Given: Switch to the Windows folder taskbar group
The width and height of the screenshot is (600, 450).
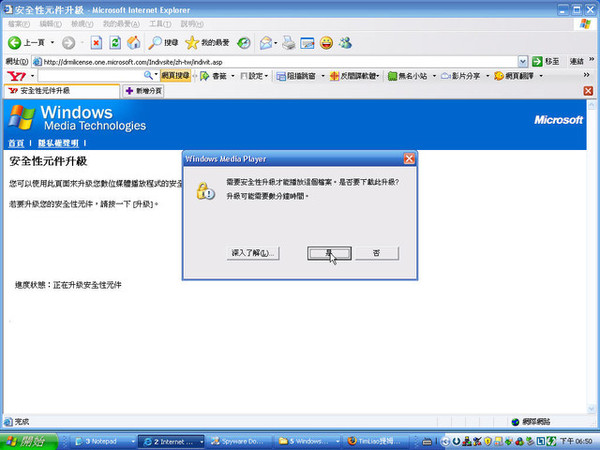Looking at the screenshot, I should pyautogui.click(x=308, y=442).
